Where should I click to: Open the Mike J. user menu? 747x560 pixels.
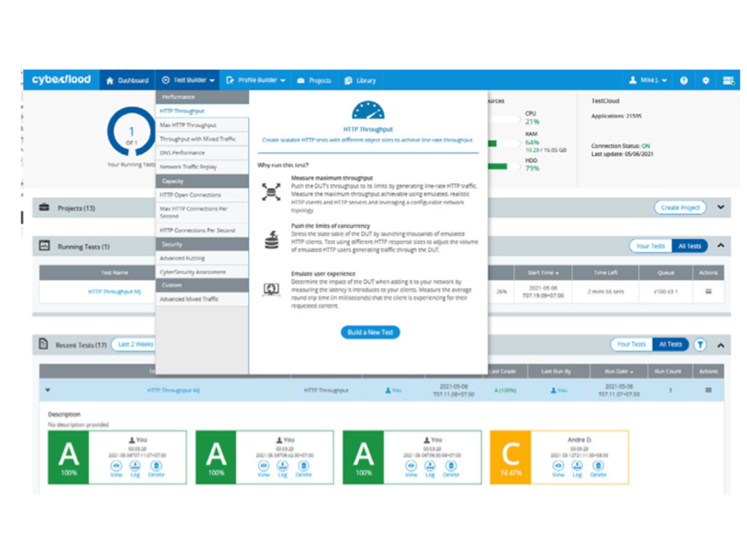pos(648,80)
